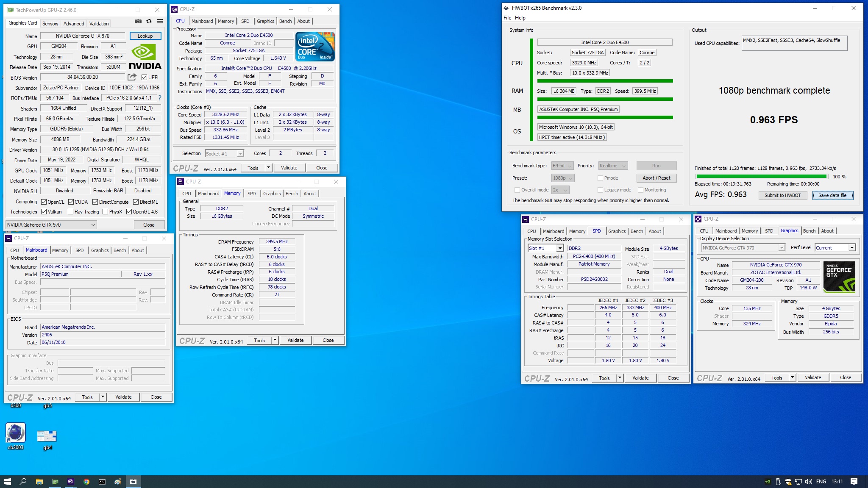Open the GPU-Z graphics card selector dropdown
This screenshot has width=868, height=488.
click(52, 225)
